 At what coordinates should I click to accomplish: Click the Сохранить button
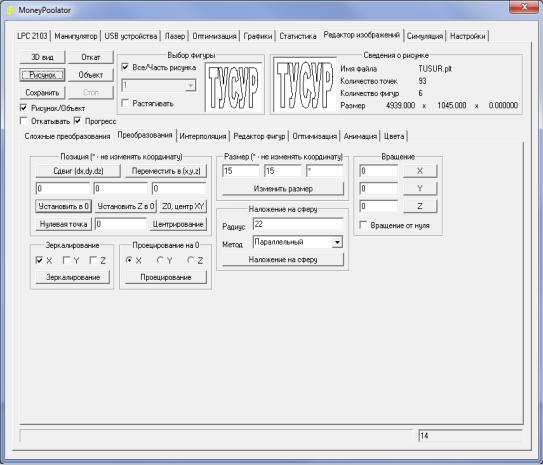click(42, 92)
